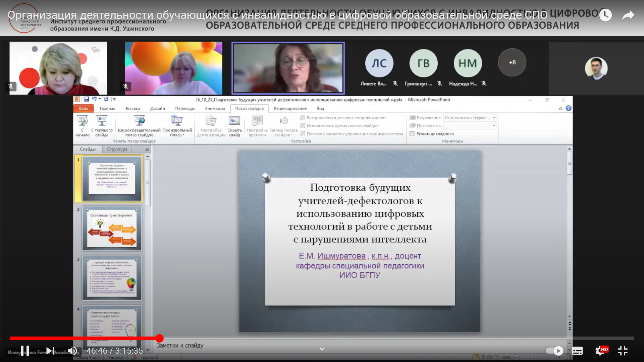This screenshot has width=644, height=362.
Task: Mute the video volume
Action: [72, 351]
